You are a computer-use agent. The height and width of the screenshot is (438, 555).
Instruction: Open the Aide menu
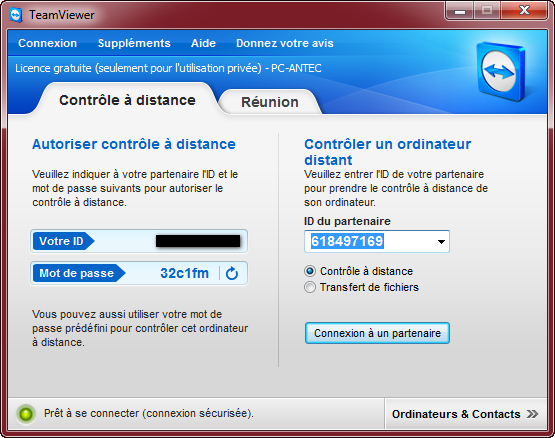203,43
